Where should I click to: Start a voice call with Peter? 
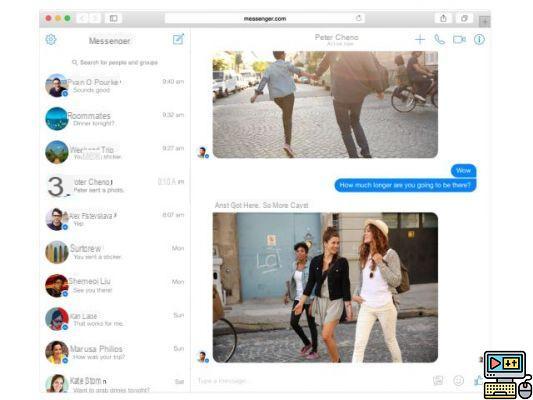point(439,39)
